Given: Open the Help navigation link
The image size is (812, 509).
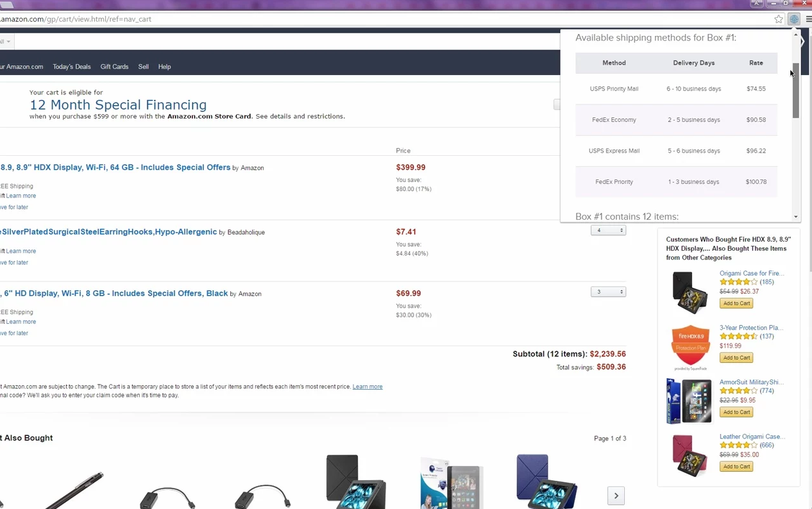Looking at the screenshot, I should 164,66.
